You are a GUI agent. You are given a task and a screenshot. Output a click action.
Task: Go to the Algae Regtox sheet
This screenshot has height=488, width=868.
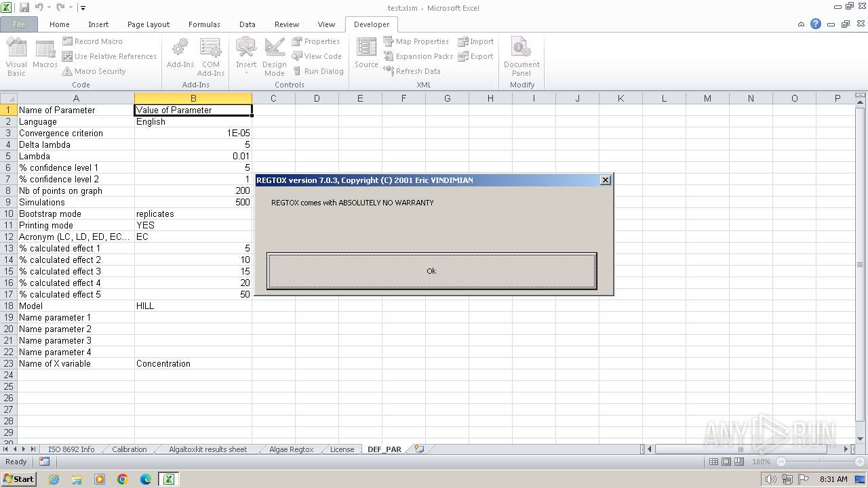(x=291, y=449)
